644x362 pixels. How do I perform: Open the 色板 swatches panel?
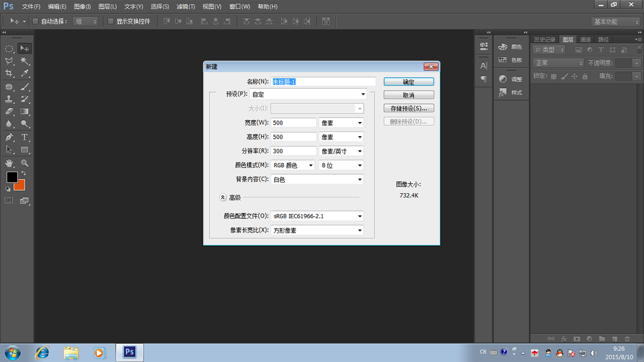click(x=510, y=60)
